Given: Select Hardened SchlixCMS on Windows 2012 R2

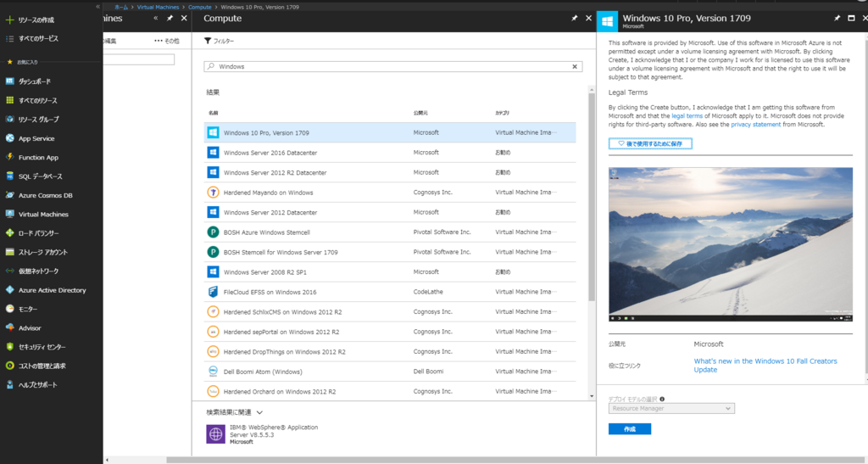Looking at the screenshot, I should pyautogui.click(x=390, y=312).
